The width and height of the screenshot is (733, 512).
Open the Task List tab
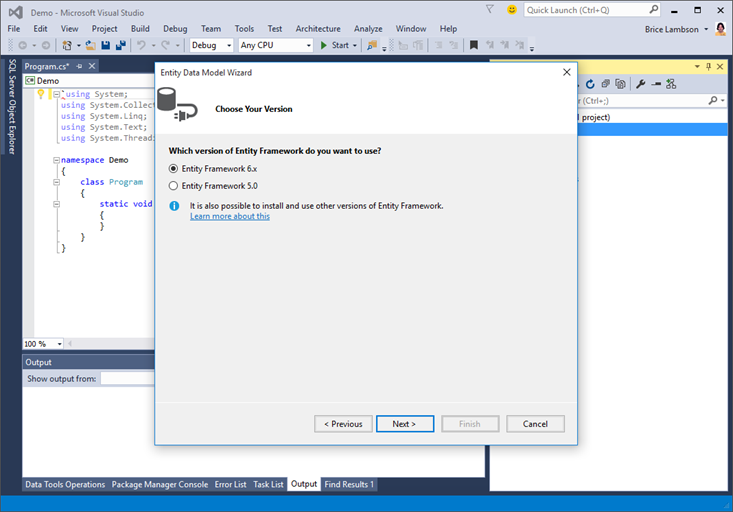click(268, 484)
